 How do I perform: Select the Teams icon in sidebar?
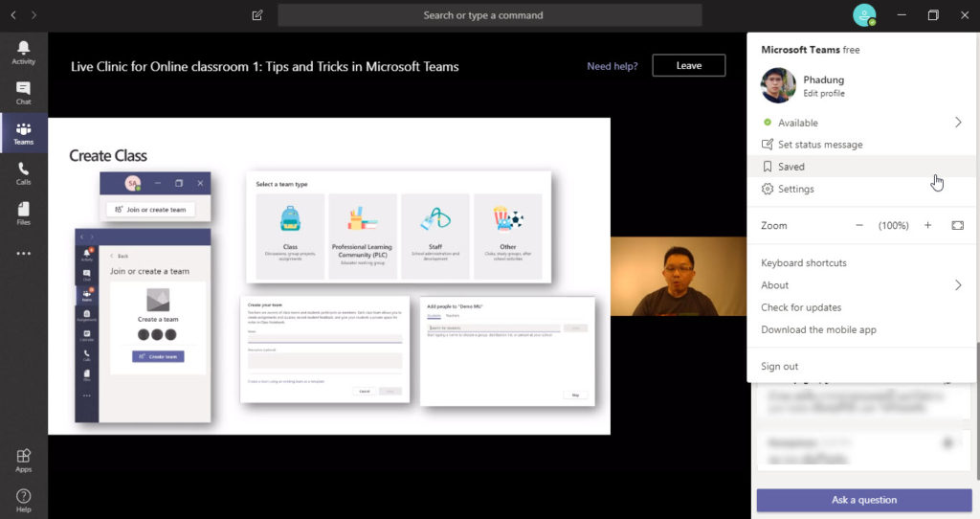(23, 133)
